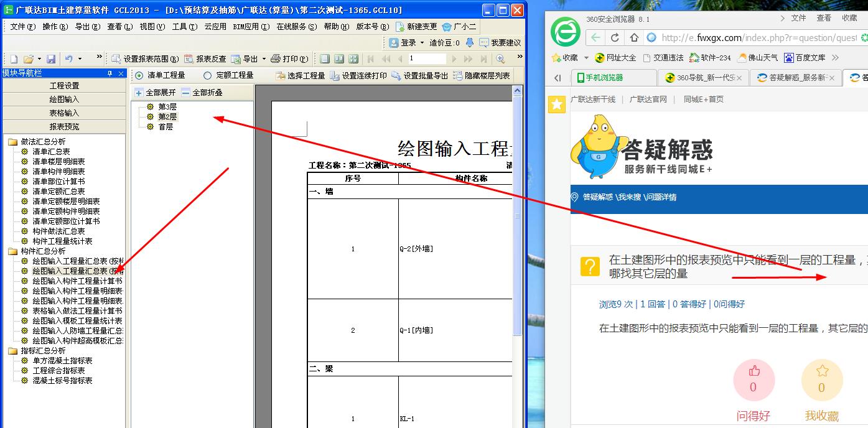Click browser refresh icon

(x=615, y=37)
